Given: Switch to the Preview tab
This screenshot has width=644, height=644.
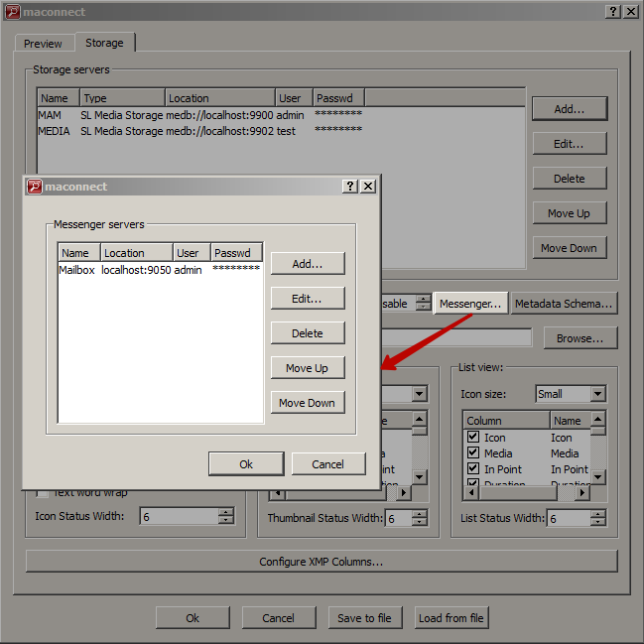Looking at the screenshot, I should tap(43, 43).
